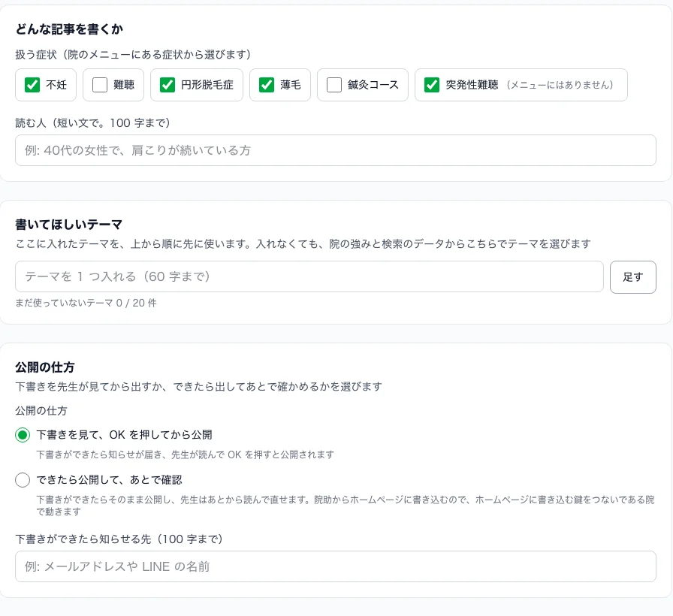Uncheck the 円形脱毛症 checkbox

click(167, 85)
